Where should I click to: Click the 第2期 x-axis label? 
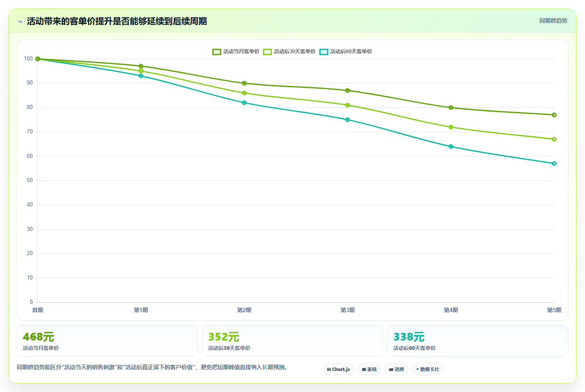pos(244,310)
